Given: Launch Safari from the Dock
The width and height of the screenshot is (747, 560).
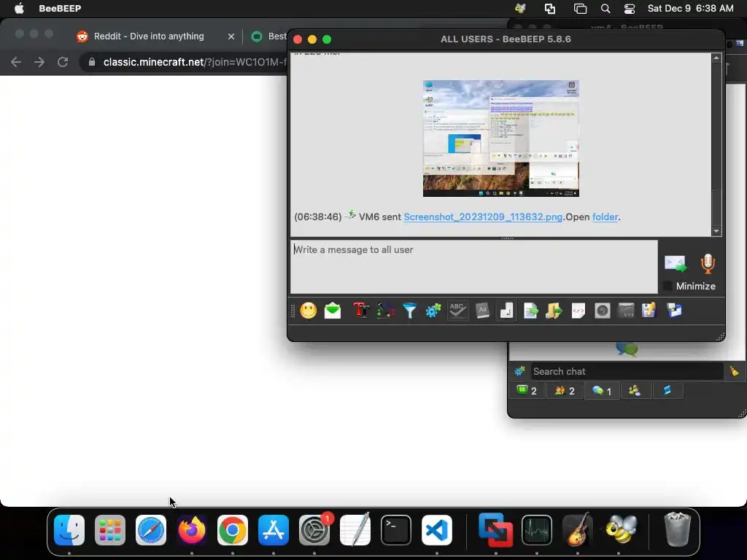Looking at the screenshot, I should (x=151, y=530).
